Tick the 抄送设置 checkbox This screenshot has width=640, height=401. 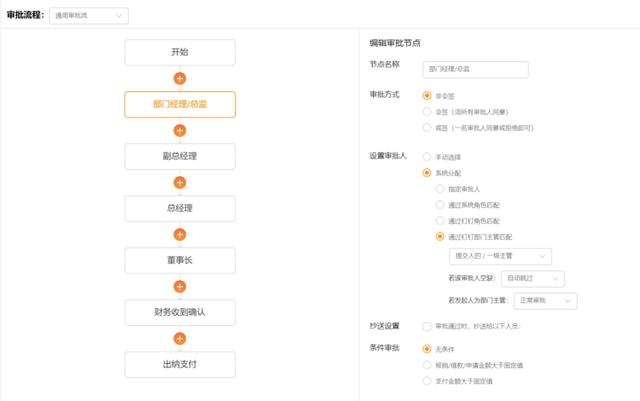coord(427,326)
